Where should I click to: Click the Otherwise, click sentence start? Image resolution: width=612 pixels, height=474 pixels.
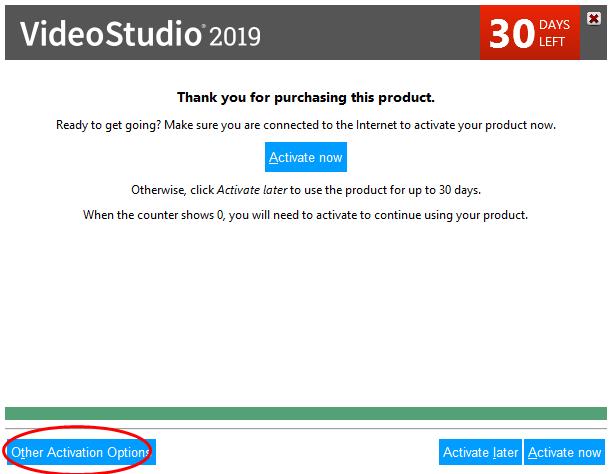tap(173, 190)
